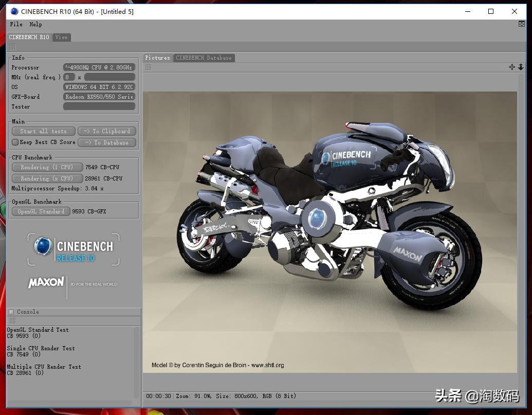Click the move-view crosshair icon
Image resolution: width=532 pixels, height=415 pixels.
click(x=512, y=67)
